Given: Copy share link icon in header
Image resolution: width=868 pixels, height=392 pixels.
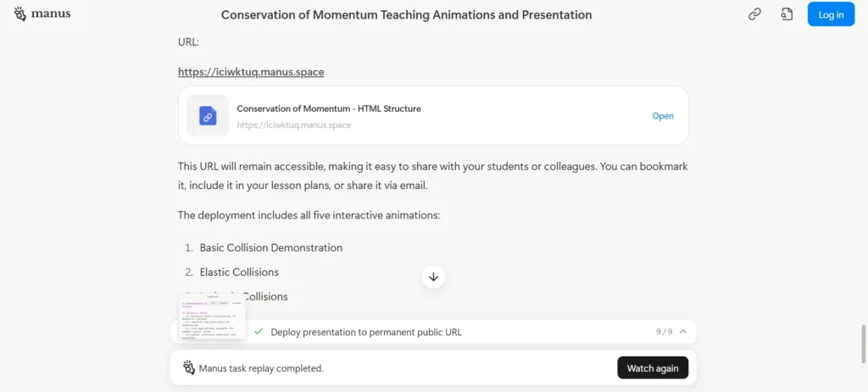Looking at the screenshot, I should (x=754, y=14).
